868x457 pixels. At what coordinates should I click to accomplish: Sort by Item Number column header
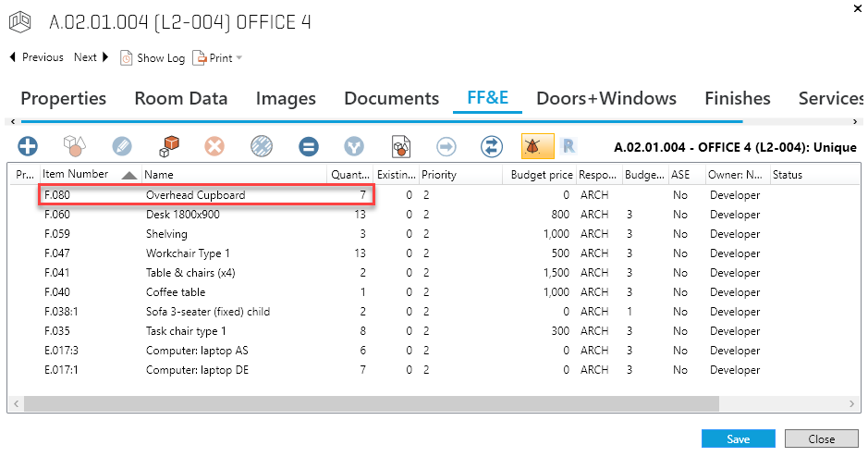click(x=76, y=174)
